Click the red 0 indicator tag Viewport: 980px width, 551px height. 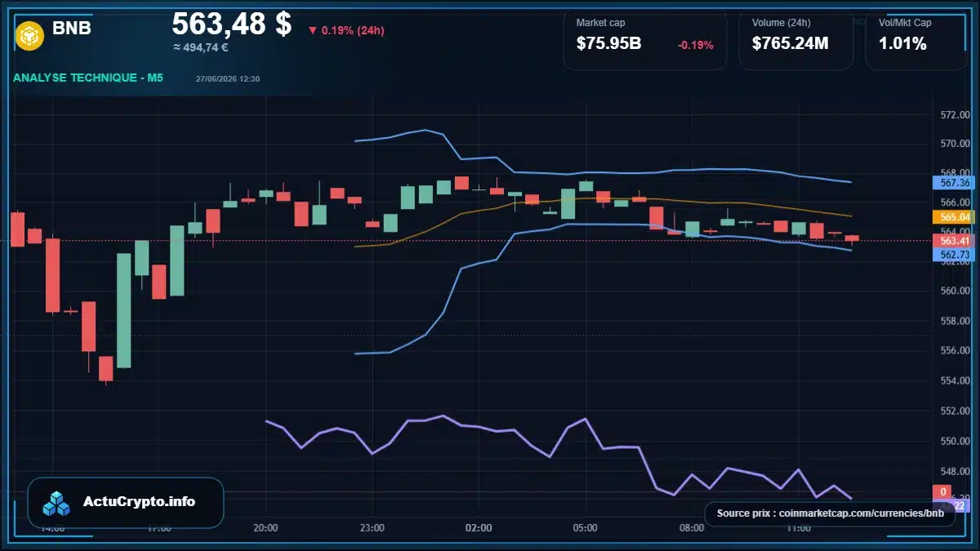click(942, 492)
